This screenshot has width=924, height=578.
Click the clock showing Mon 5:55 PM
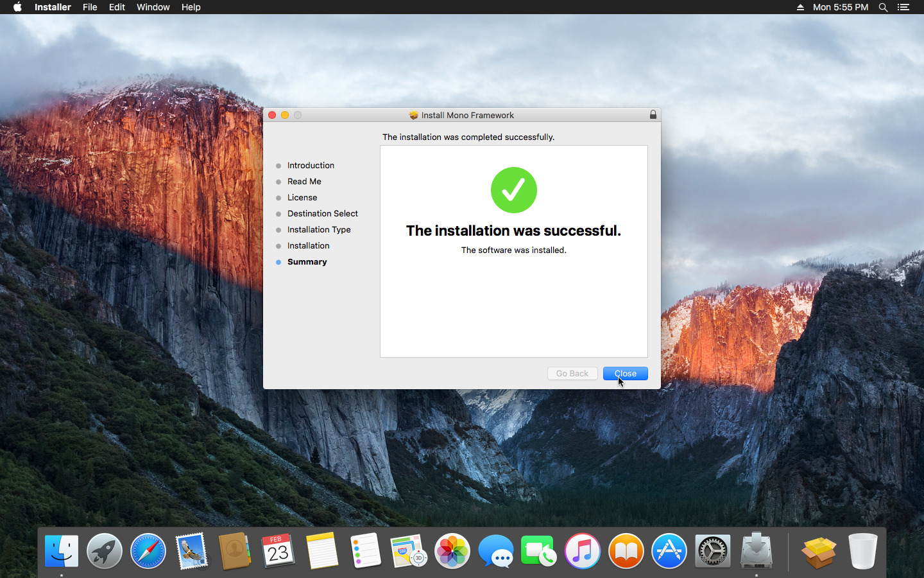[840, 7]
